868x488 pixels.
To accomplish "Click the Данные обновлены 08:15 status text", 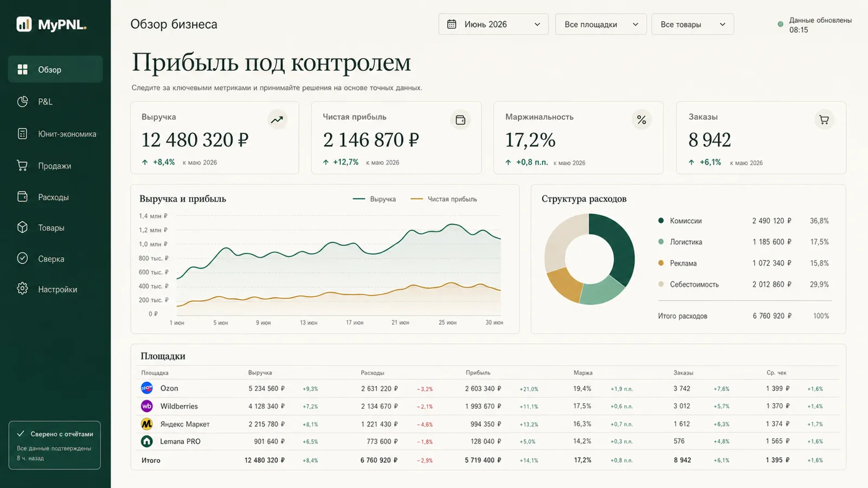I will 820,25.
